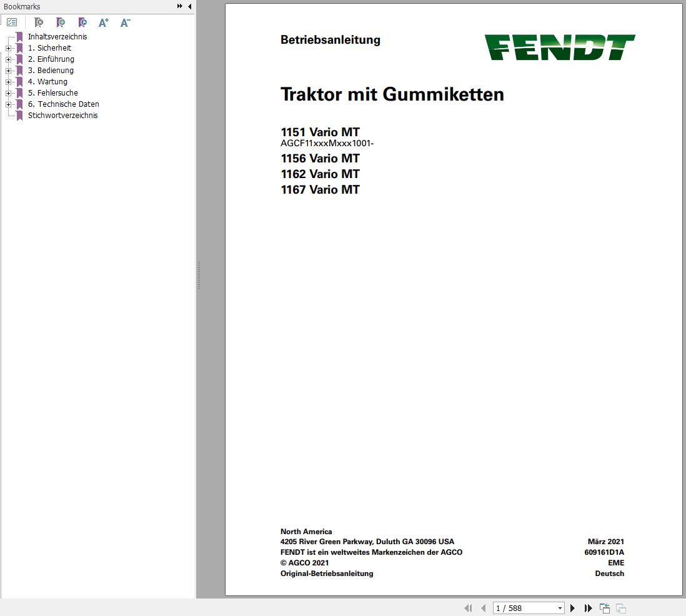Screen dimensions: 686x616
Task: Click the Deutsch language label
Action: point(609,574)
